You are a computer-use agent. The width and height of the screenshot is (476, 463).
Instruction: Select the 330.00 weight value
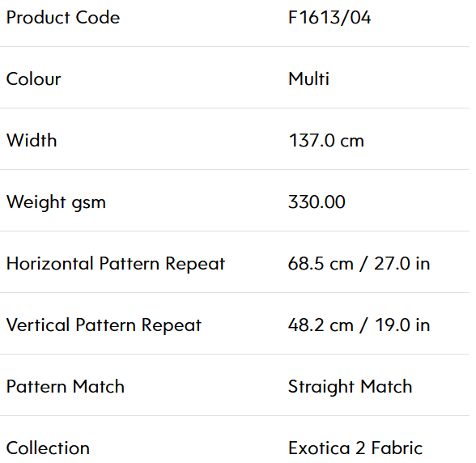[317, 202]
